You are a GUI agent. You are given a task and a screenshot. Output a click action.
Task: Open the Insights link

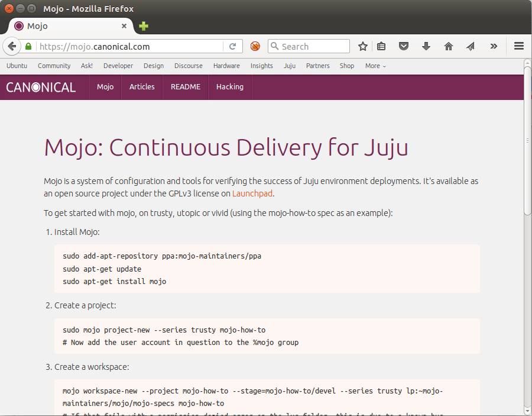[262, 66]
